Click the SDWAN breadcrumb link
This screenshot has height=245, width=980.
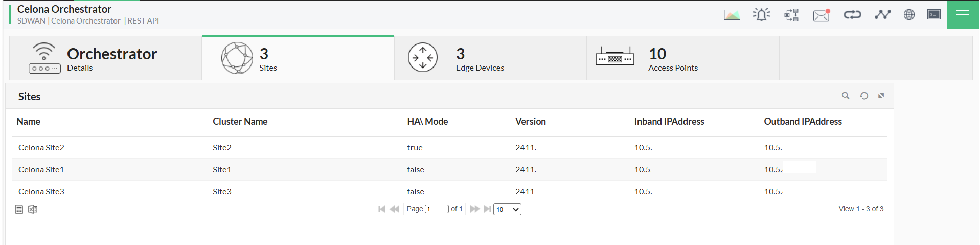pyautogui.click(x=31, y=21)
